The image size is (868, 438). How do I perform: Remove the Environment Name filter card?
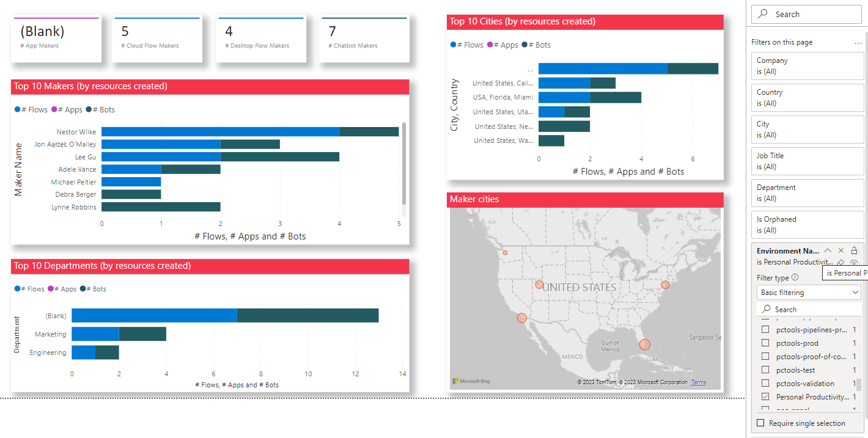840,250
